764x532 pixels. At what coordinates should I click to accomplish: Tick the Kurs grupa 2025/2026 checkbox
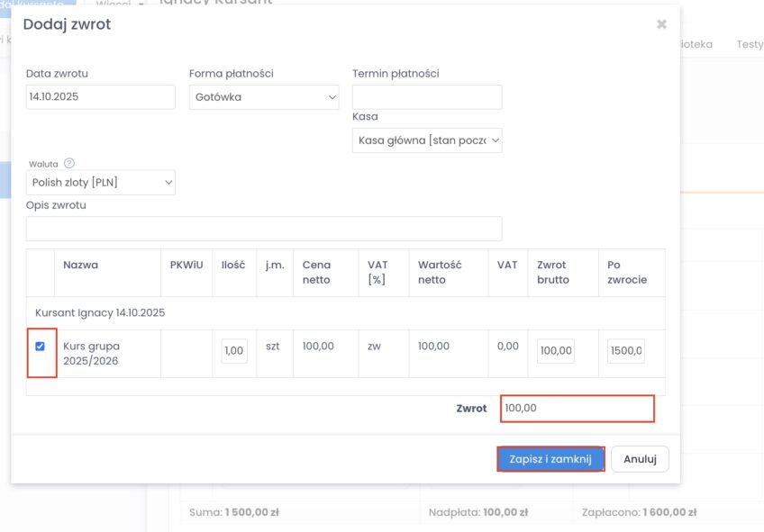[40, 347]
